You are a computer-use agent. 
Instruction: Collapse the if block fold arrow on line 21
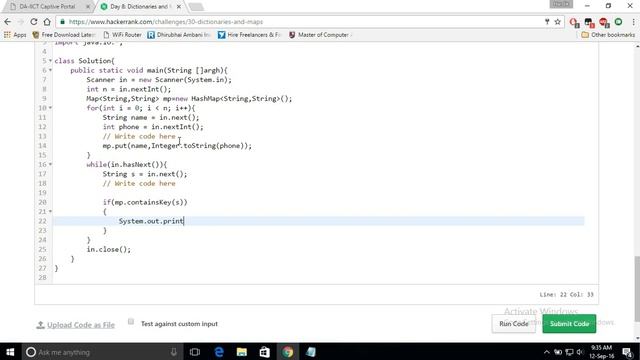pyautogui.click(x=51, y=211)
